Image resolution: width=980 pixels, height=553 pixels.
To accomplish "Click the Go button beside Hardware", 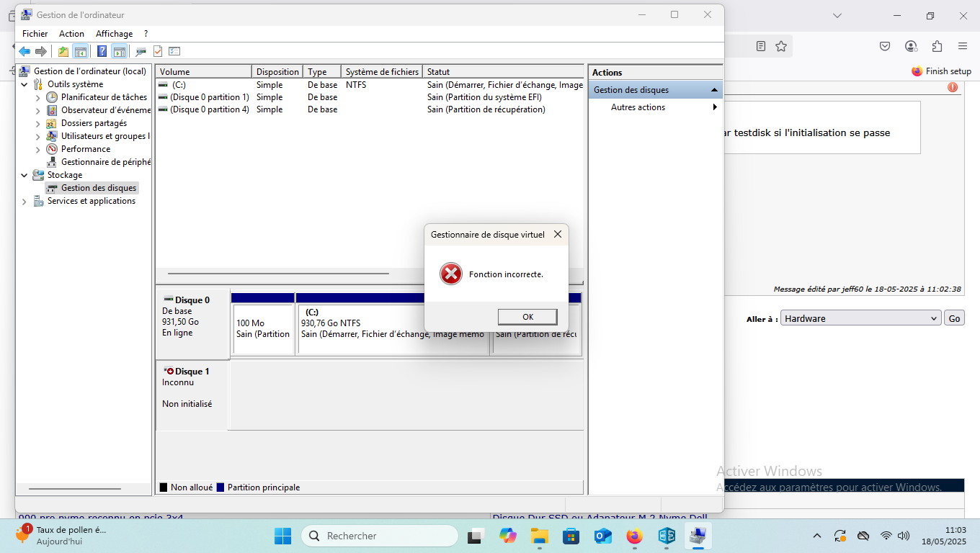I will point(954,318).
